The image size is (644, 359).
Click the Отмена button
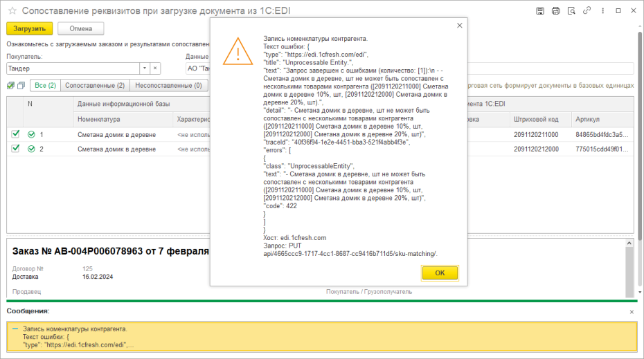(80, 29)
